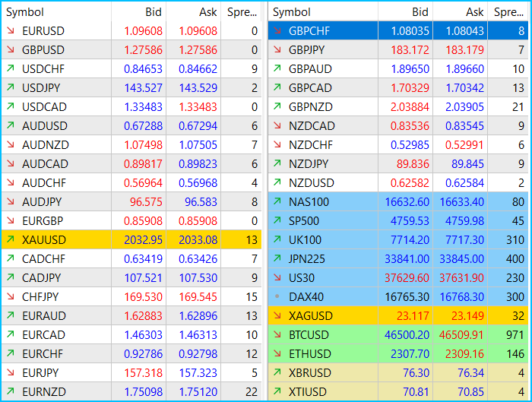Click the BTCUSD spread value 971

515,335
